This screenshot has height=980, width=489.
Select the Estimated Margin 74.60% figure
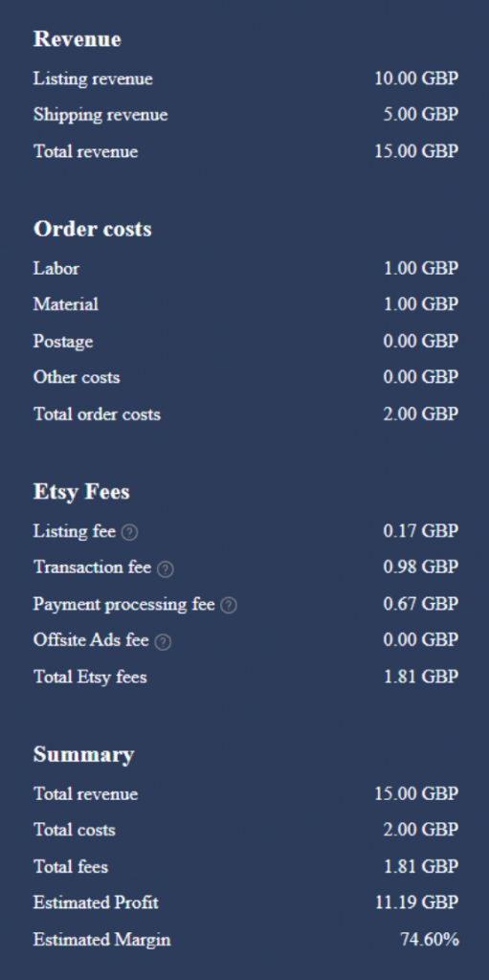[x=430, y=940]
